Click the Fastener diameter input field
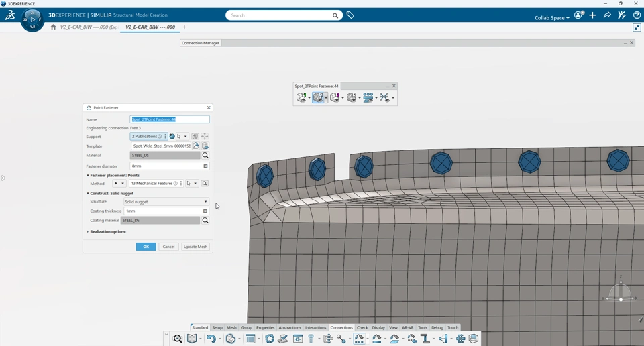 tap(166, 166)
